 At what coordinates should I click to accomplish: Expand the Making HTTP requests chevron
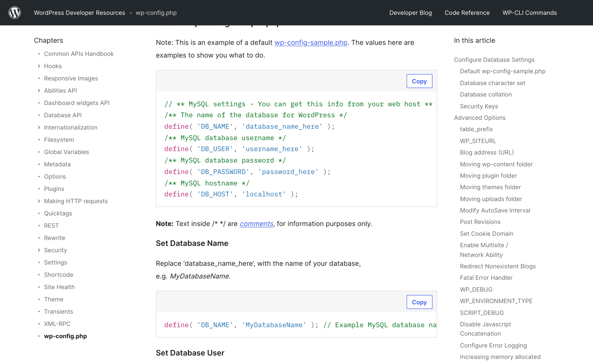[x=39, y=201]
